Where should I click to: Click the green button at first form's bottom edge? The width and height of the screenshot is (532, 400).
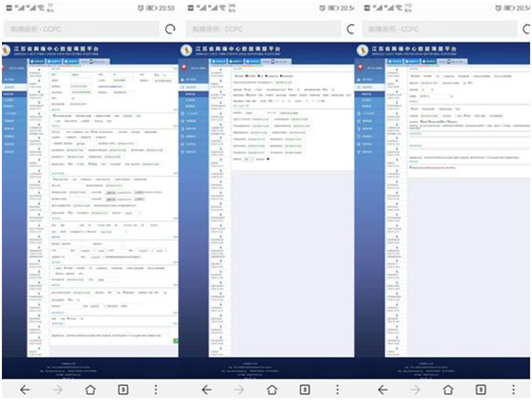[176, 341]
